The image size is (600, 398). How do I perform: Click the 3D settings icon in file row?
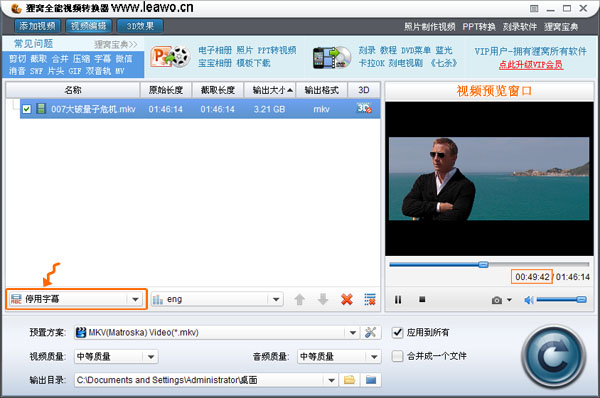tap(364, 109)
